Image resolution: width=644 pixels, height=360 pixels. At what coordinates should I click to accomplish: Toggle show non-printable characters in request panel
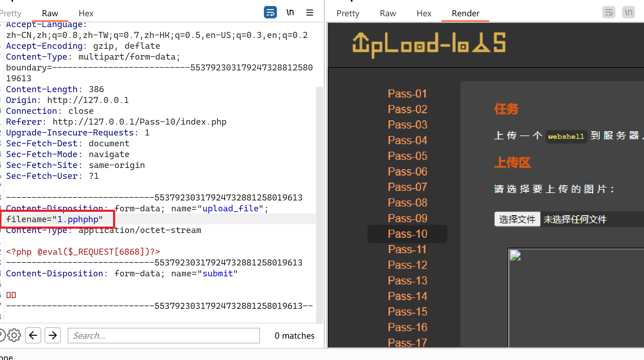pos(290,13)
